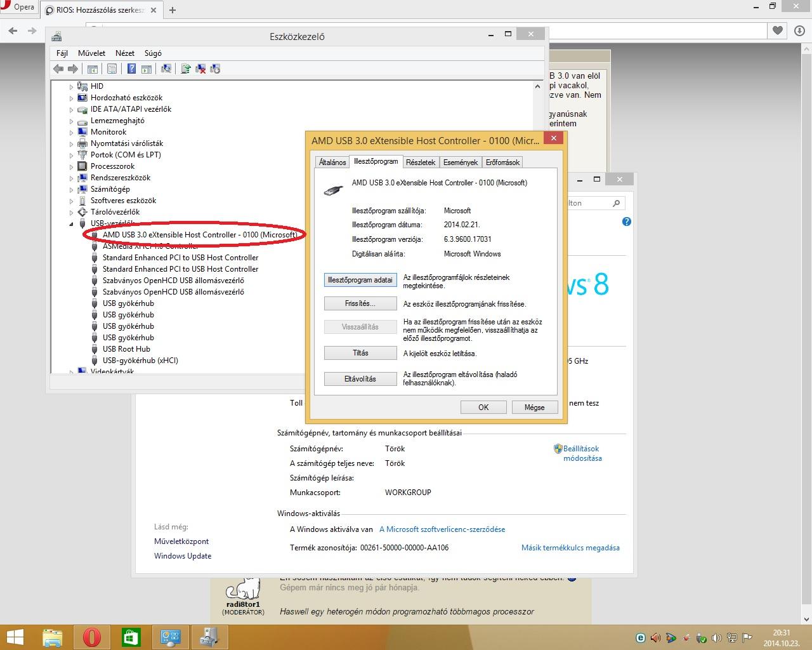
Task: Select the RIOS: Hozzászólás szerkesztése tab
Action: [x=100, y=10]
